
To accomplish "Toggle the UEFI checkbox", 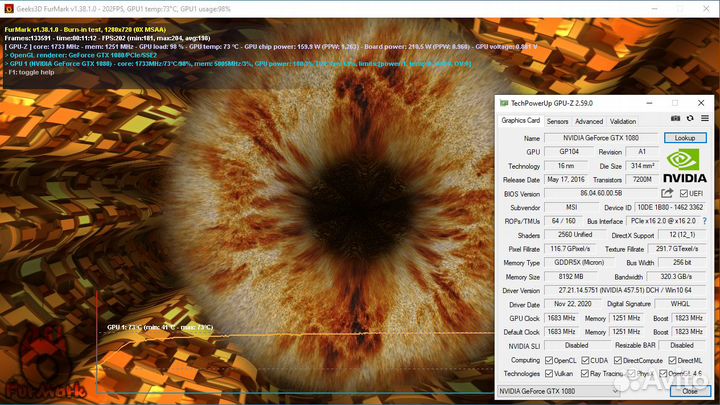I will 683,193.
